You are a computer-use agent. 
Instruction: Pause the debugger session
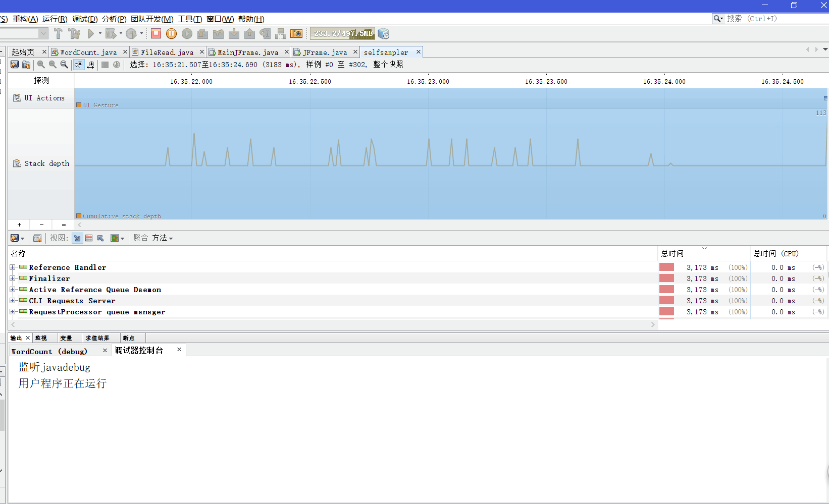(x=172, y=34)
